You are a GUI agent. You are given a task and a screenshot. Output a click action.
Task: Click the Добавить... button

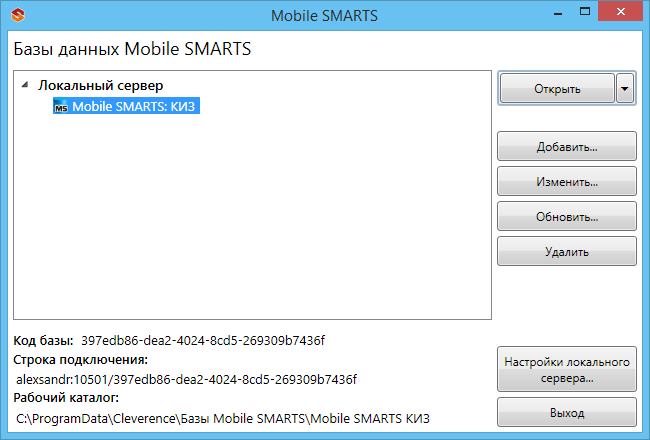[x=567, y=146]
